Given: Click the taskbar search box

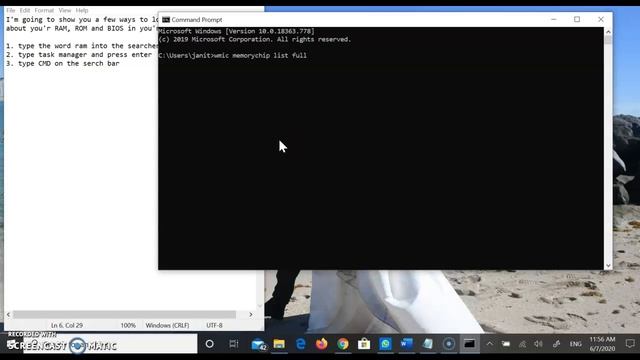Looking at the screenshot, I should [x=110, y=344].
